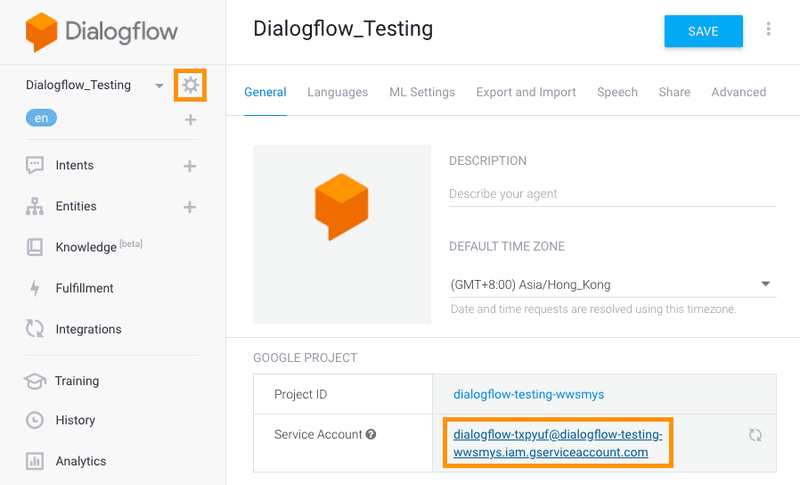Image resolution: width=800 pixels, height=485 pixels.
Task: Click the Project ID label cell
Action: pyautogui.click(x=343, y=394)
